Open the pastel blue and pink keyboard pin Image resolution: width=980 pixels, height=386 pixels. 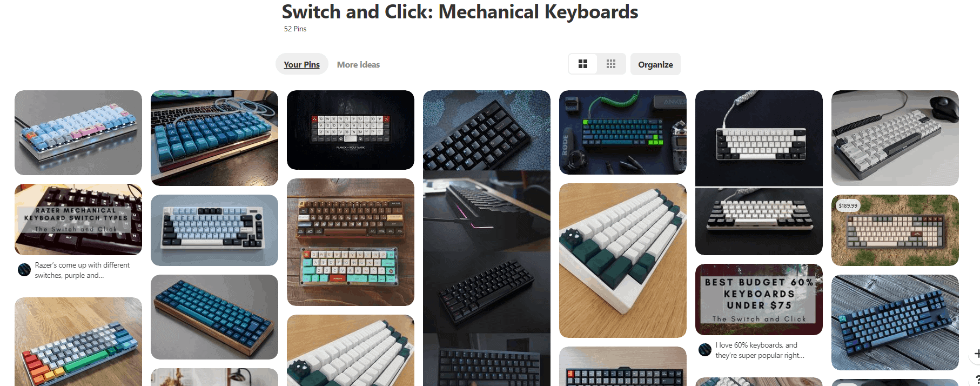(x=78, y=132)
